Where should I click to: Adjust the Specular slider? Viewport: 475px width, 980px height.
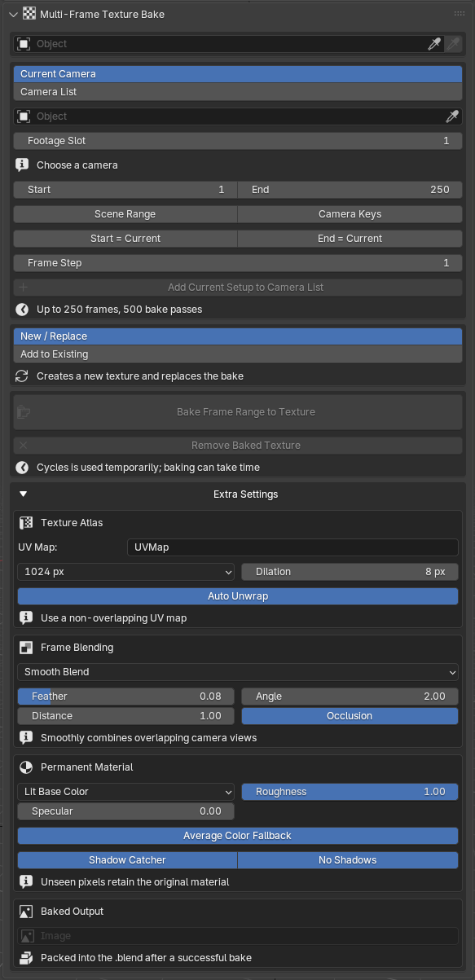click(125, 811)
